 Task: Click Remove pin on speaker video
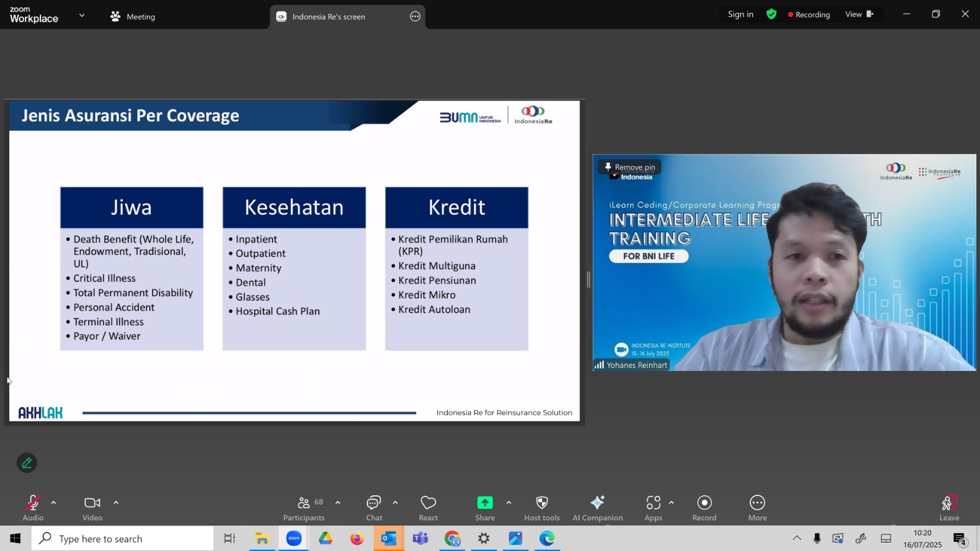(630, 167)
